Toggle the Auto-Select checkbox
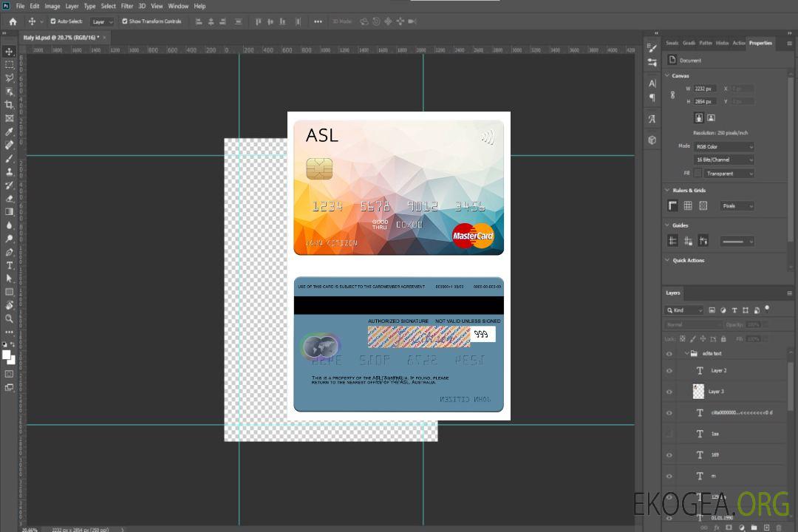798x532 pixels. [53, 21]
